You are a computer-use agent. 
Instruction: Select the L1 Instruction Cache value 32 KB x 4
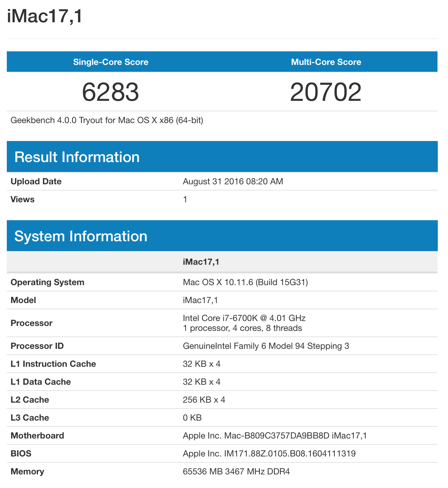202,364
